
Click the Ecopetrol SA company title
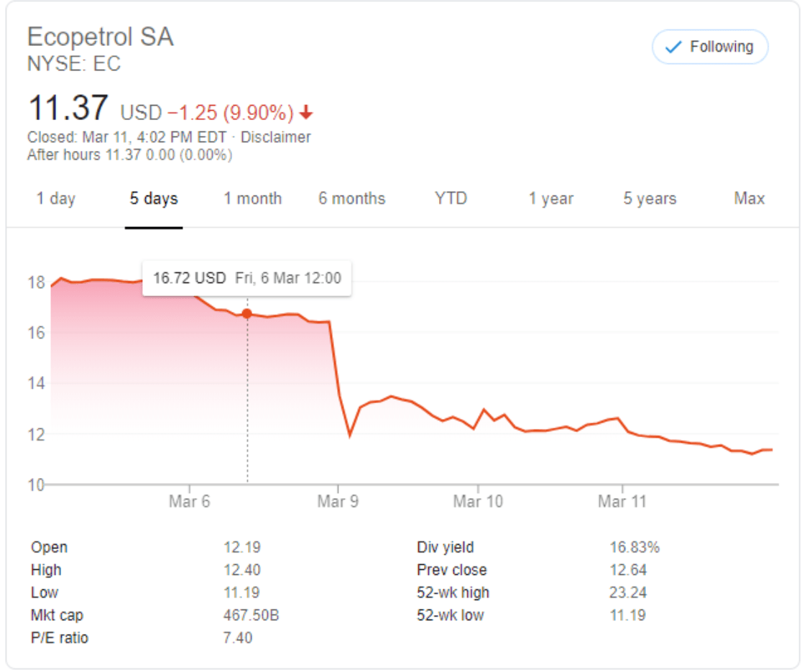pos(100,37)
